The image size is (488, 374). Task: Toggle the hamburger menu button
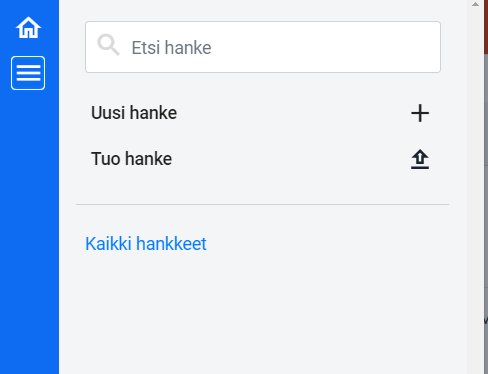click(28, 73)
